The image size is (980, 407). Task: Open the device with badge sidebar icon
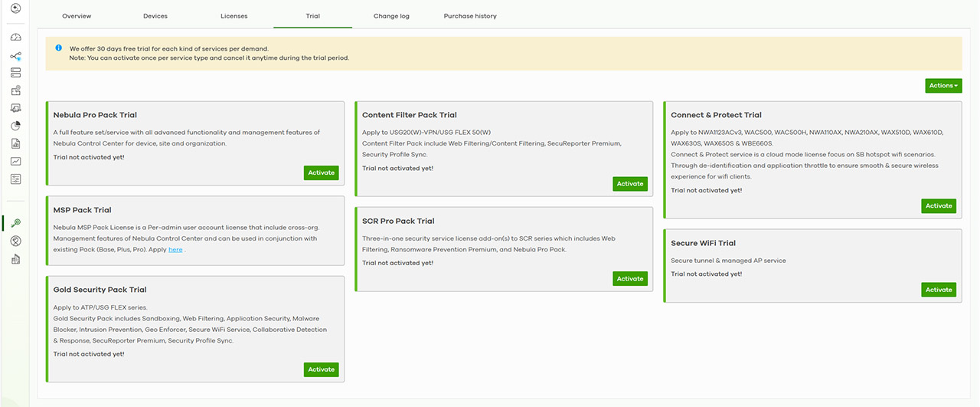tap(15, 90)
